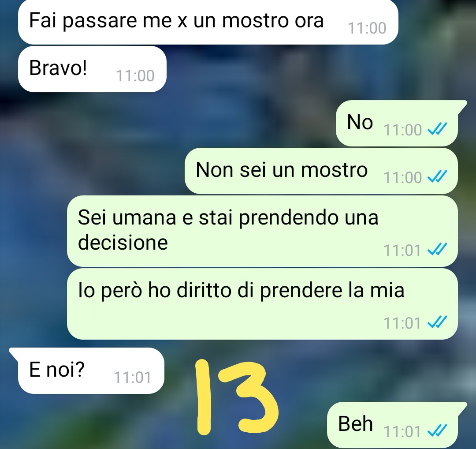Viewport: 476px width, 449px height.
Task: Tap the "Non sei un mostro" message
Action: [321, 171]
